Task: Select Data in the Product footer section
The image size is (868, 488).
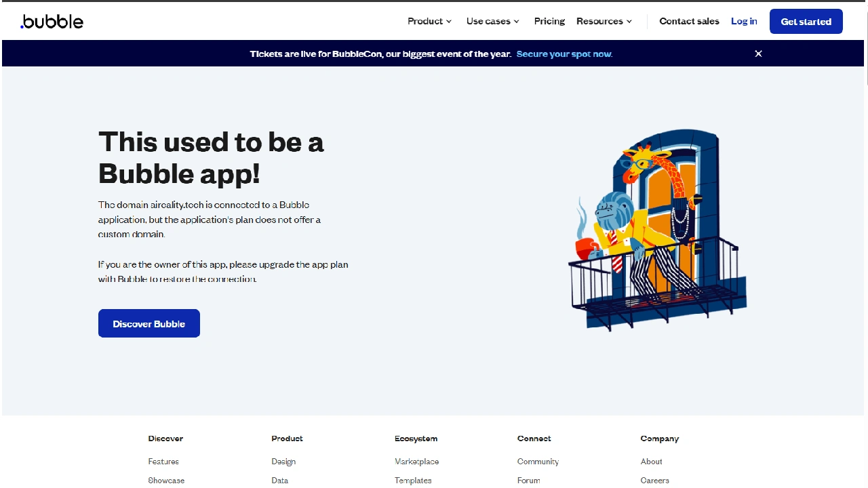Action: pos(279,480)
